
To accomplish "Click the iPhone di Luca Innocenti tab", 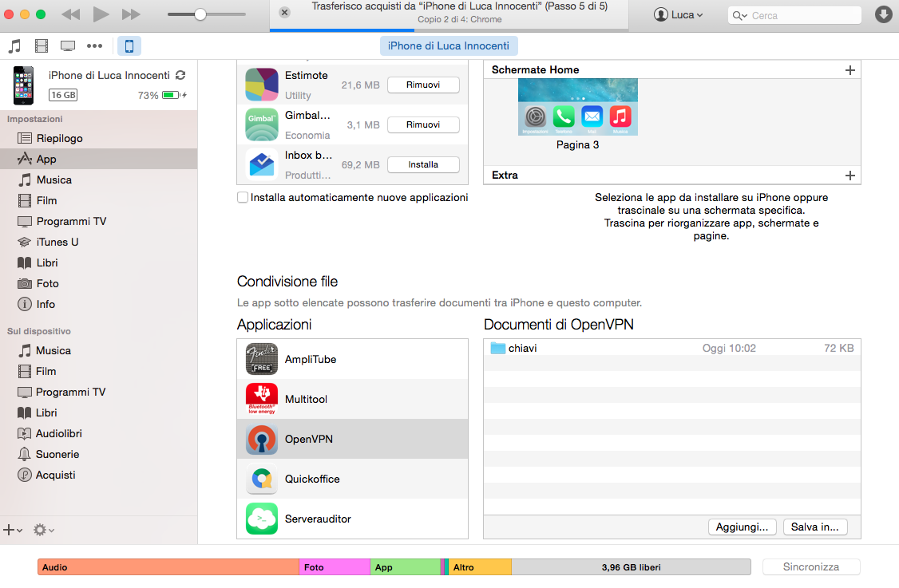I will point(449,45).
